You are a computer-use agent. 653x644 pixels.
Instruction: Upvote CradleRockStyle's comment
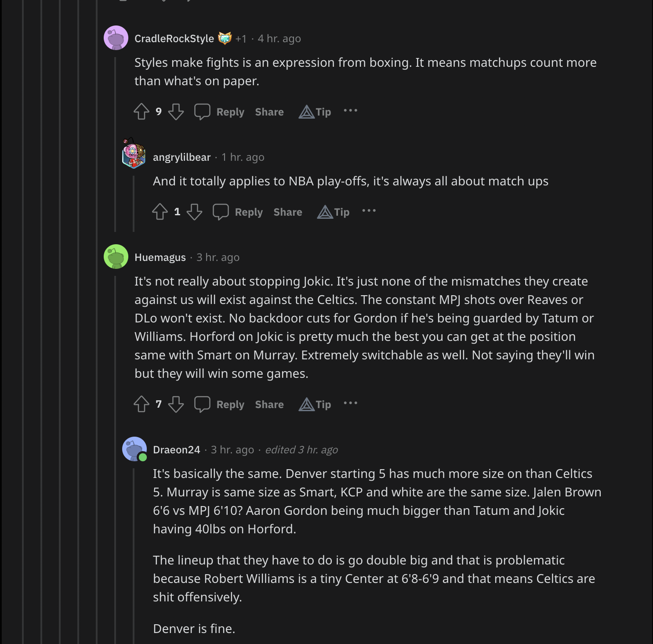point(141,112)
